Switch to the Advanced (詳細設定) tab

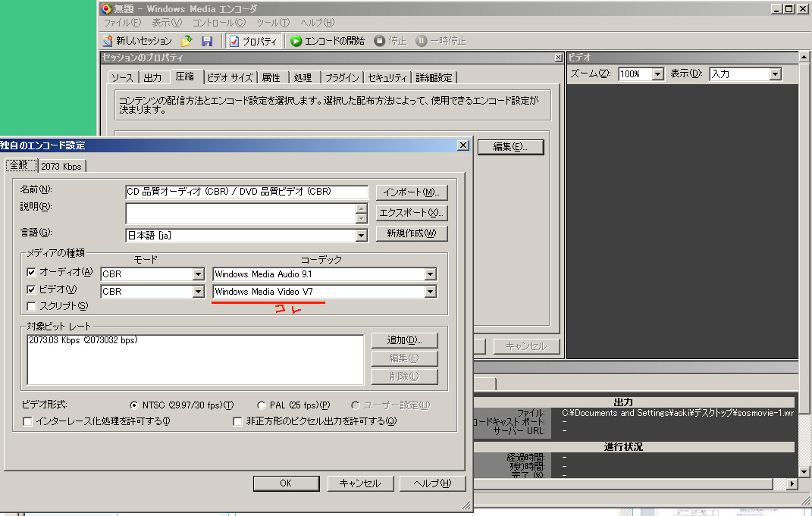[x=434, y=77]
